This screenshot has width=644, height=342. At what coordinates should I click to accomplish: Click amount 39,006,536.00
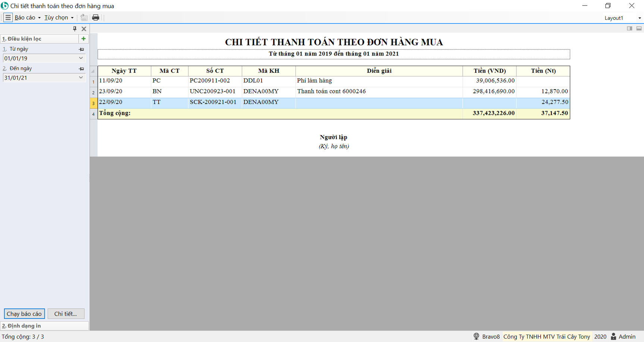pos(490,81)
